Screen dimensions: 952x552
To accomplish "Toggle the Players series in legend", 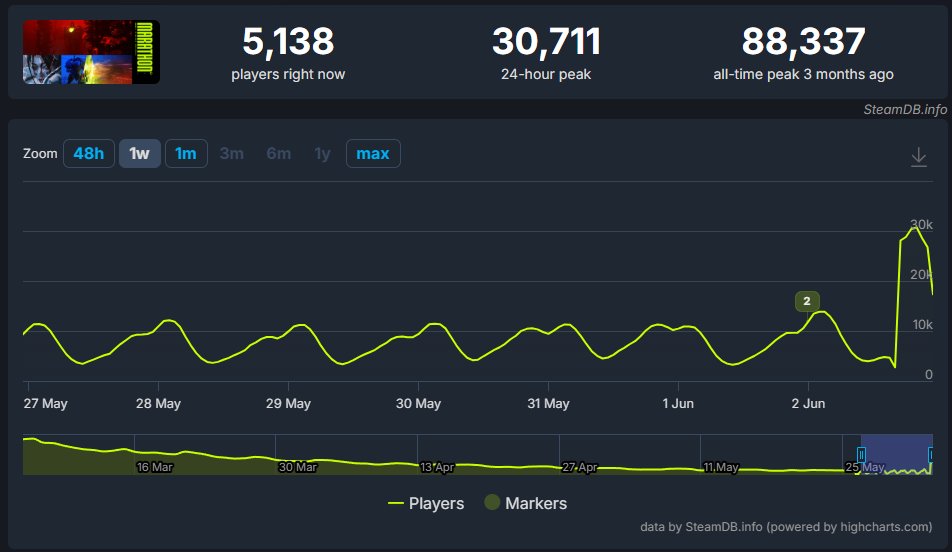I will click(426, 503).
